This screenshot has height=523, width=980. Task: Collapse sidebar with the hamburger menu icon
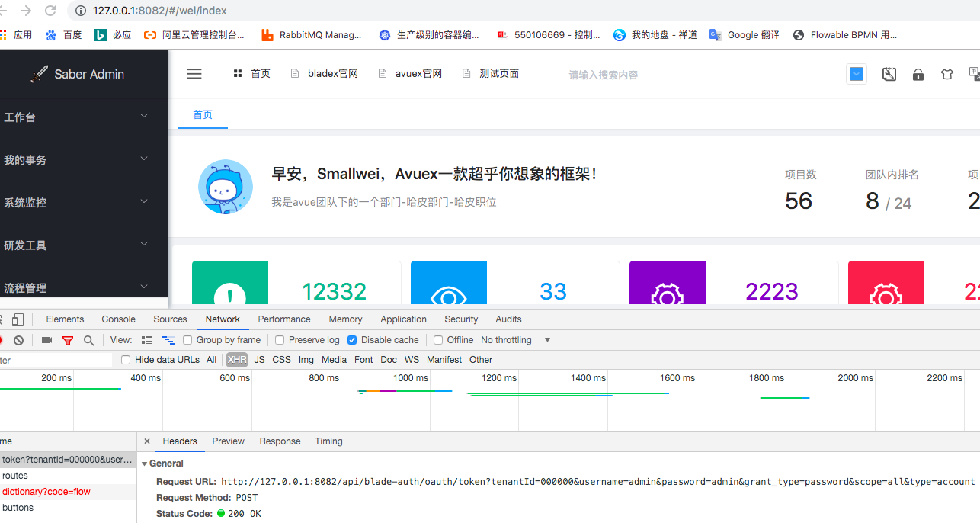pyautogui.click(x=194, y=74)
